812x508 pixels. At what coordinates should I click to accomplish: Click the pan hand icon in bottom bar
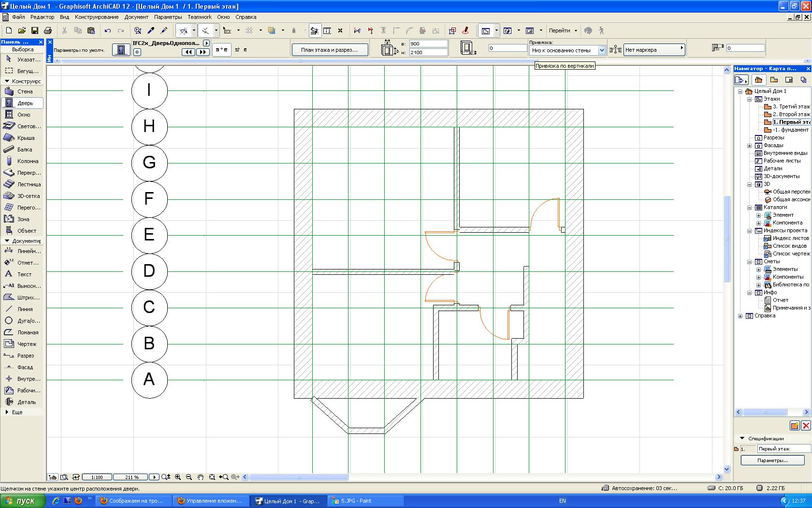click(x=201, y=477)
